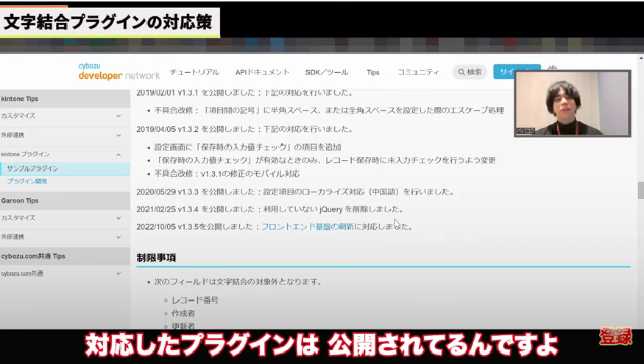The width and height of the screenshot is (644, 364).
Task: Click the 2019/04/05 v1.3.2 release line
Action: point(245,129)
